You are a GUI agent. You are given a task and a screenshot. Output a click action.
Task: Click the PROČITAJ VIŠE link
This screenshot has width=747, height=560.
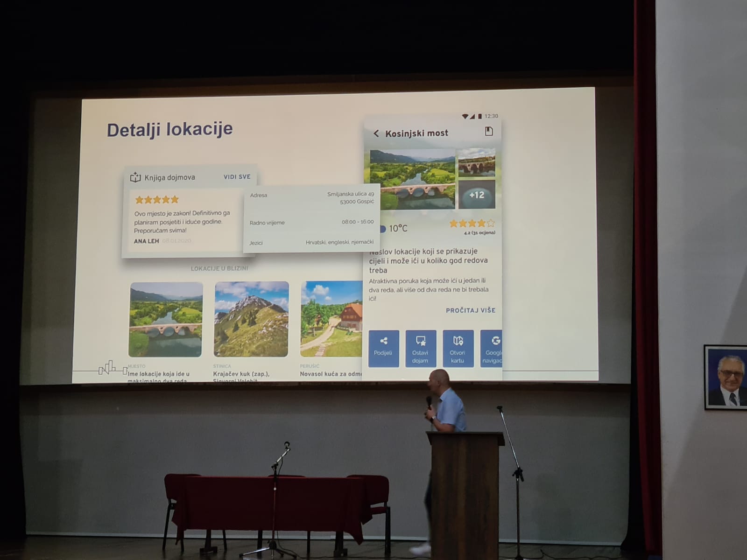470,310
